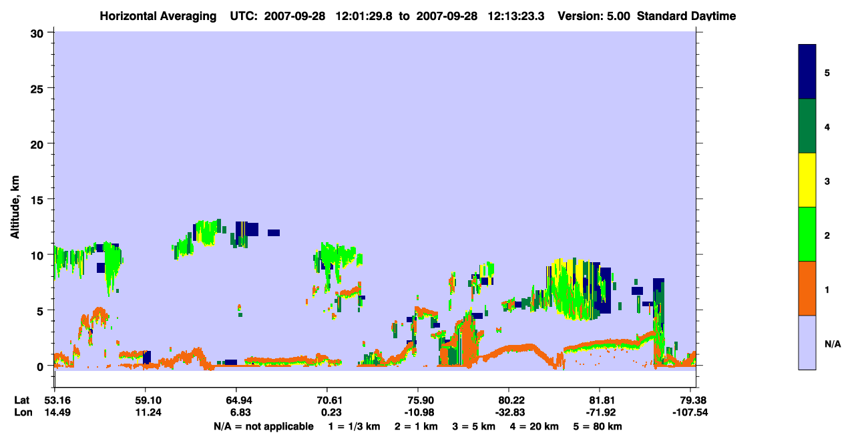Viewport: 868px width, 445px height.
Task: Click the longitude value -10.98
Action: [x=418, y=412]
